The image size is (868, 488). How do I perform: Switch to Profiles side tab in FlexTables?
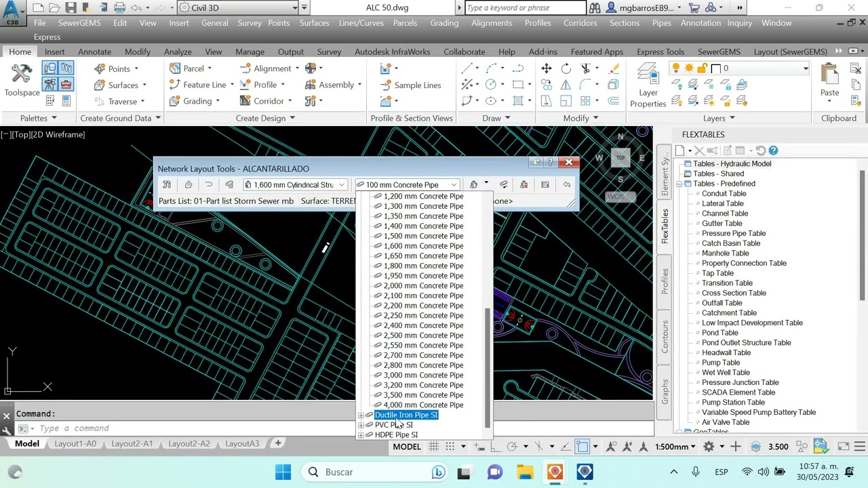point(665,281)
